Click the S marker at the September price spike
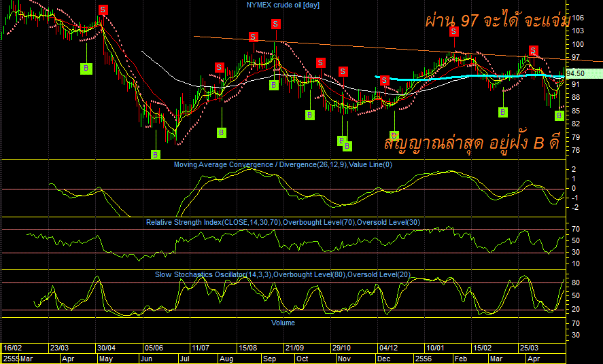Viewport: 603px width, 364px height. pos(276,24)
